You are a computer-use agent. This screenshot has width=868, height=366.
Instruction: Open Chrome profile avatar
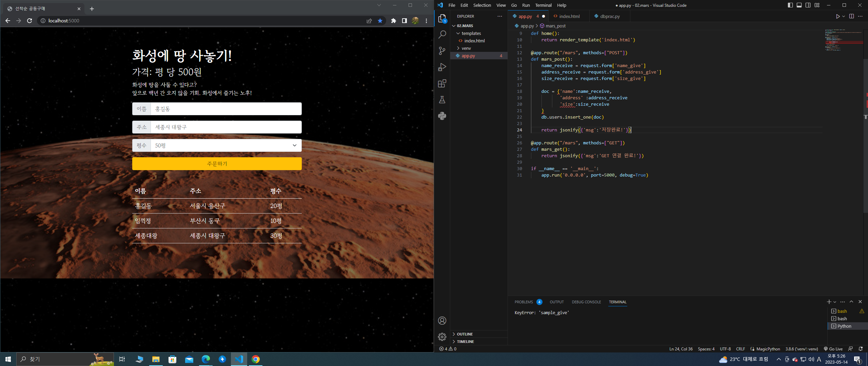(x=415, y=21)
